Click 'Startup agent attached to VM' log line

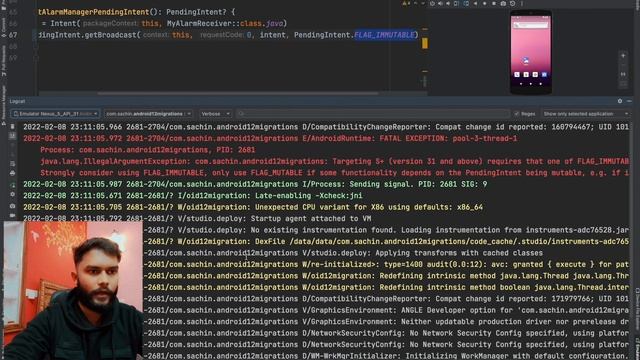197,218
